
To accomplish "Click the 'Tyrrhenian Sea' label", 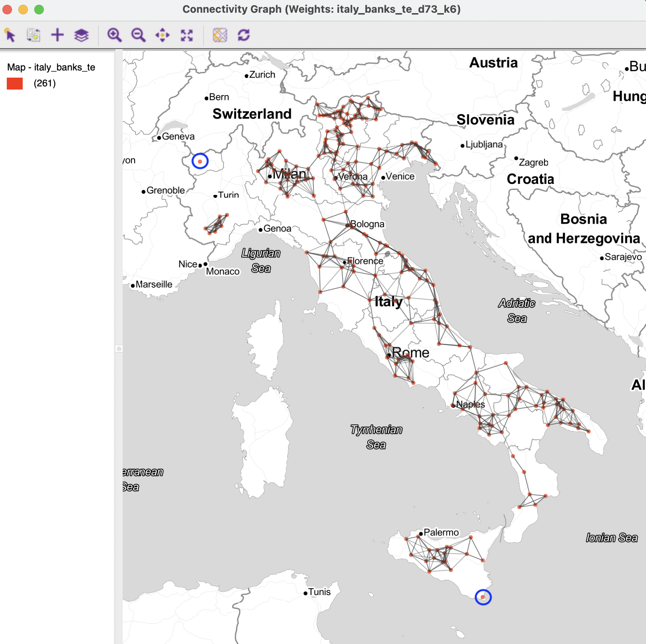I will [x=376, y=437].
